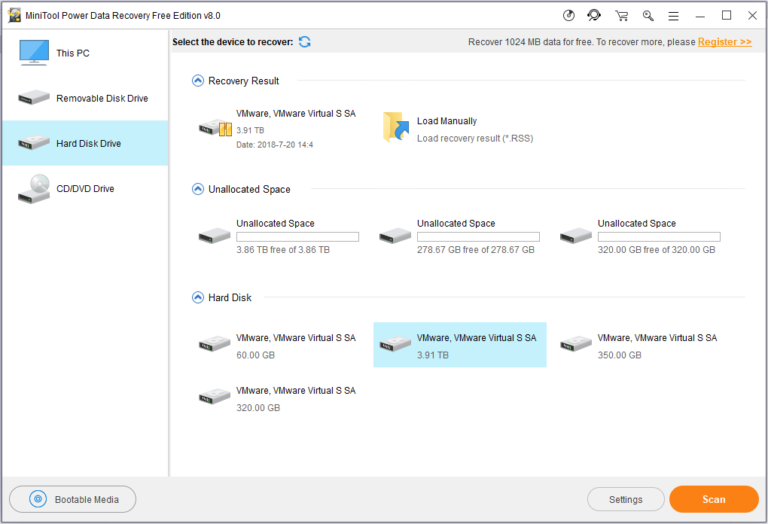
Task: Click the 'Recovery Result' section heading
Action: (243, 81)
